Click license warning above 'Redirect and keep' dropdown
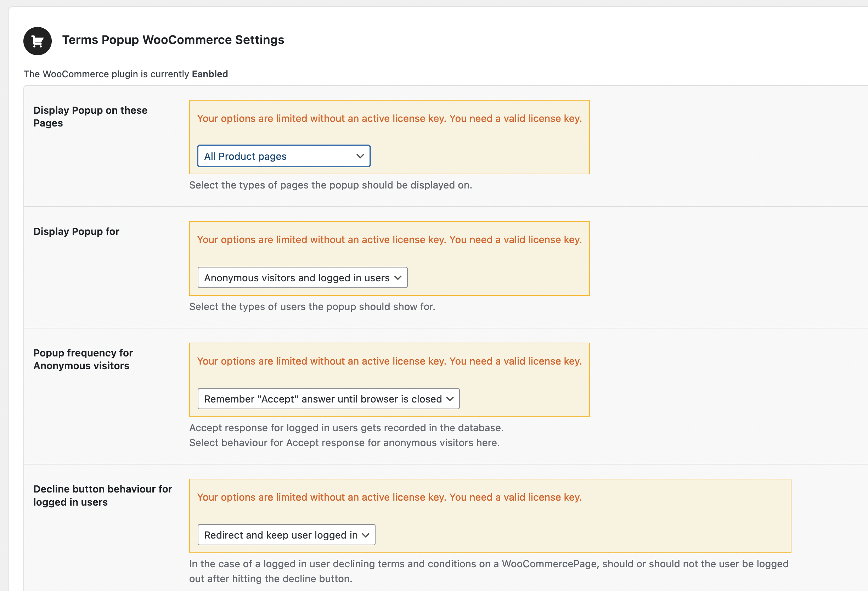 (390, 497)
